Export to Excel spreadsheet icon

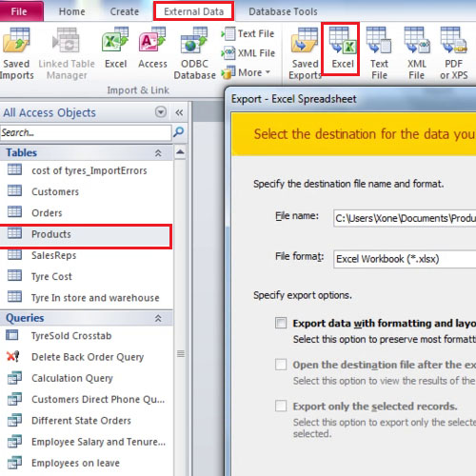(342, 49)
